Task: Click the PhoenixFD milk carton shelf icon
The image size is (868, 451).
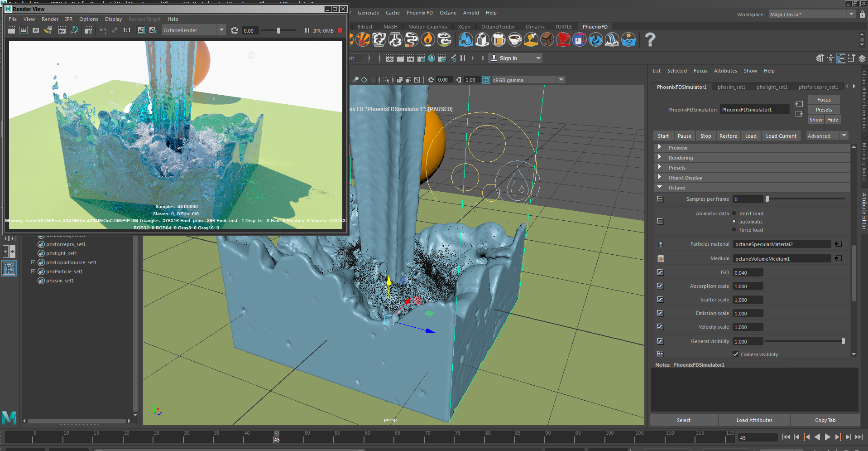Action: [x=482, y=40]
